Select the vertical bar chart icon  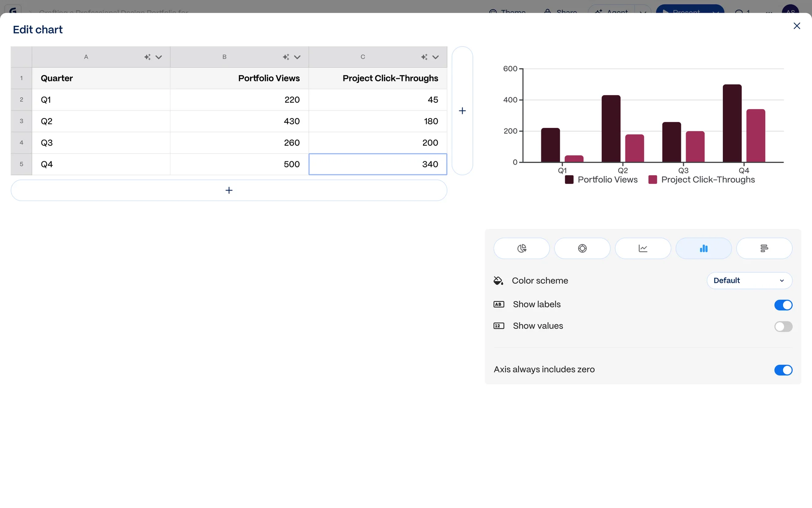coord(703,248)
